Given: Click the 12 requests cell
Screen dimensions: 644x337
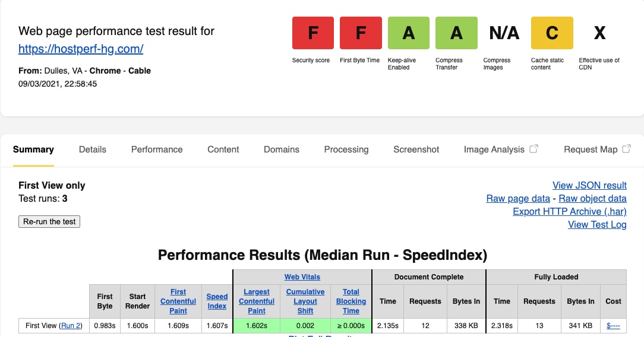Looking at the screenshot, I should click(x=425, y=326).
